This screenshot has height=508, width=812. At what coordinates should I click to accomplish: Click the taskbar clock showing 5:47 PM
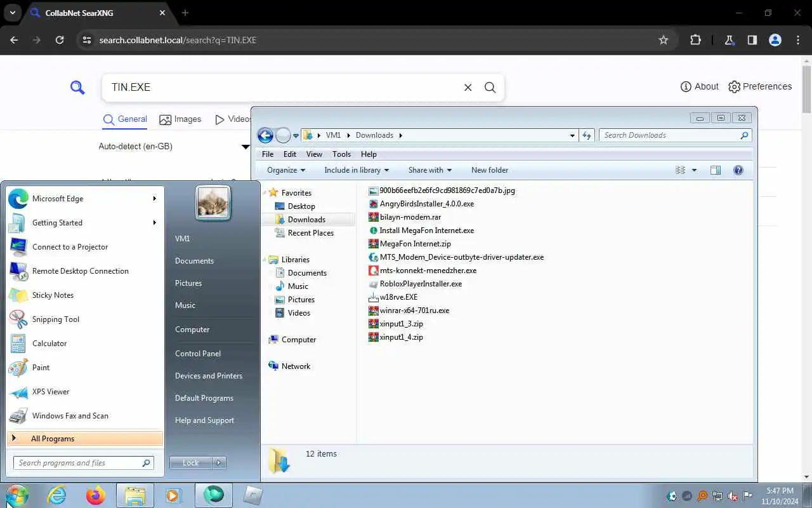[x=780, y=496]
